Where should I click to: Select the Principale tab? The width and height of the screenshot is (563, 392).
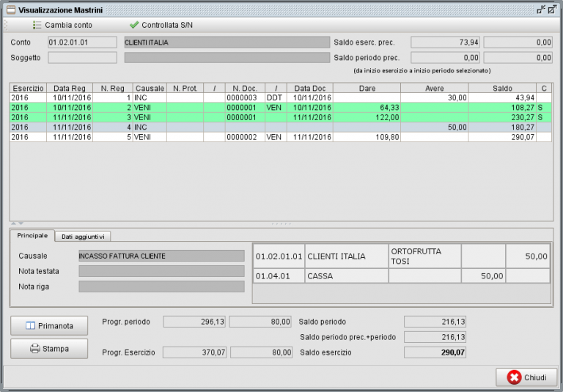click(x=32, y=235)
